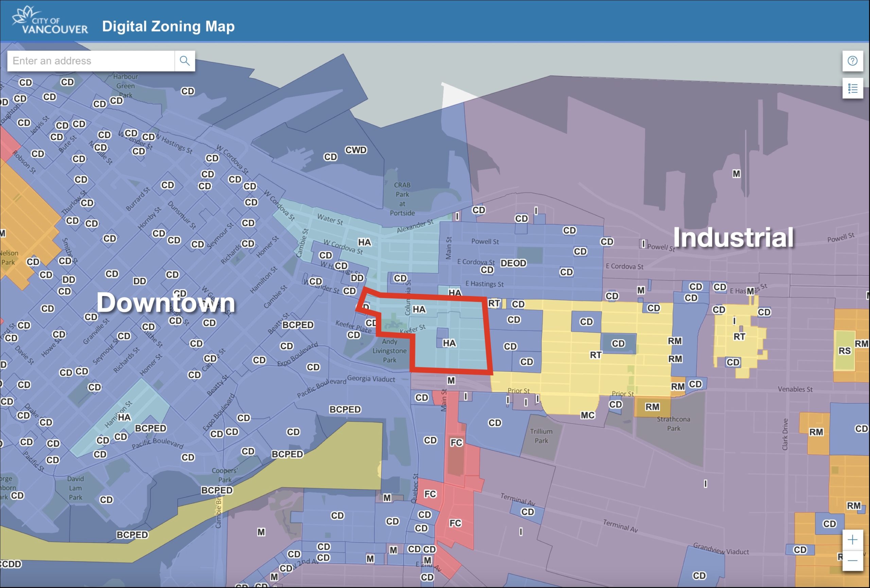The width and height of the screenshot is (870, 588).
Task: Open the map legend list icon
Action: [852, 88]
